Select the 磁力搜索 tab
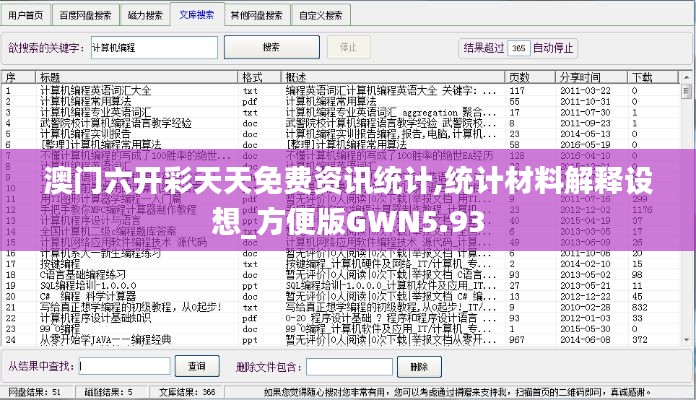 tap(148, 16)
